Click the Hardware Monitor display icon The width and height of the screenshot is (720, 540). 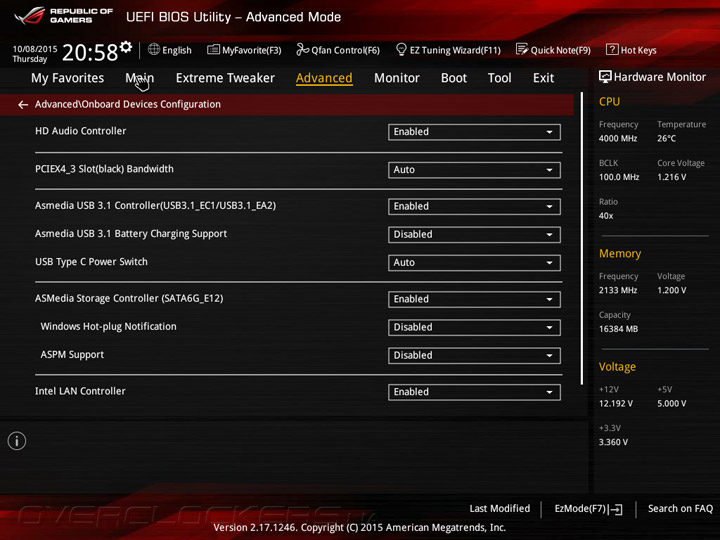605,77
